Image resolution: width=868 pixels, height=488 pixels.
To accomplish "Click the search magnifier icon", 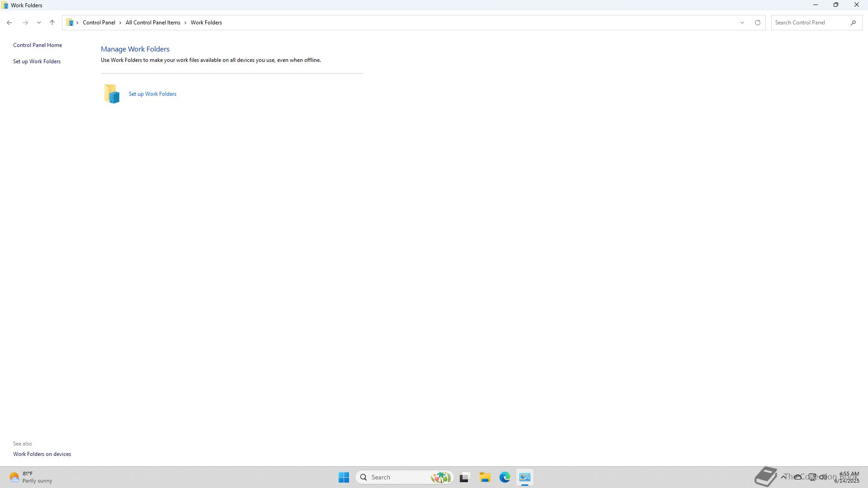I will (853, 23).
